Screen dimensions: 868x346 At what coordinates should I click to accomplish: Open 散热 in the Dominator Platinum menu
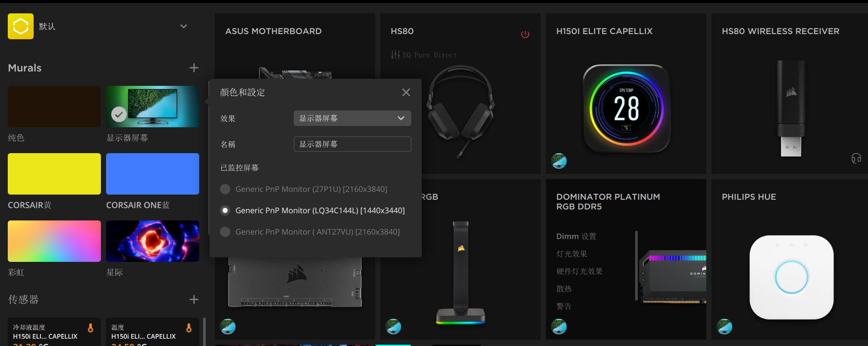564,289
